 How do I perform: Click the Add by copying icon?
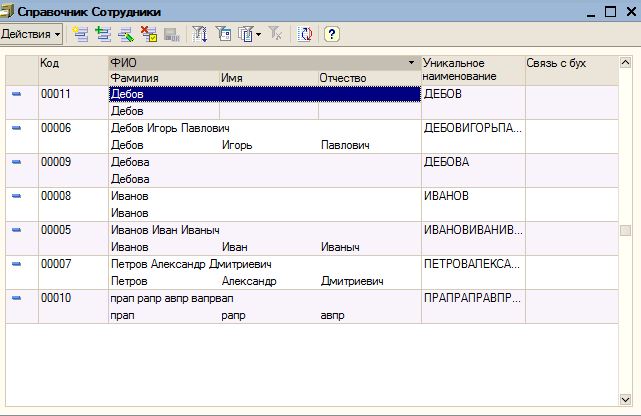pos(102,34)
